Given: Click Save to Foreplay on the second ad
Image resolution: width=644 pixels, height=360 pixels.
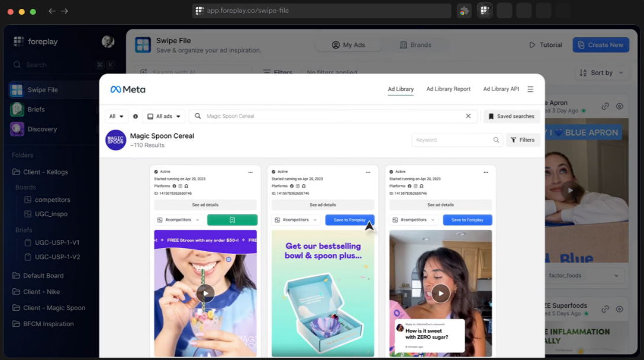Looking at the screenshot, I should click(349, 220).
